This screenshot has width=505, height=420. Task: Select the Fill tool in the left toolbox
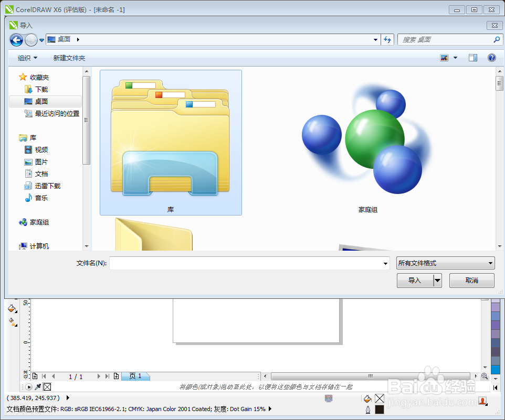click(x=12, y=309)
